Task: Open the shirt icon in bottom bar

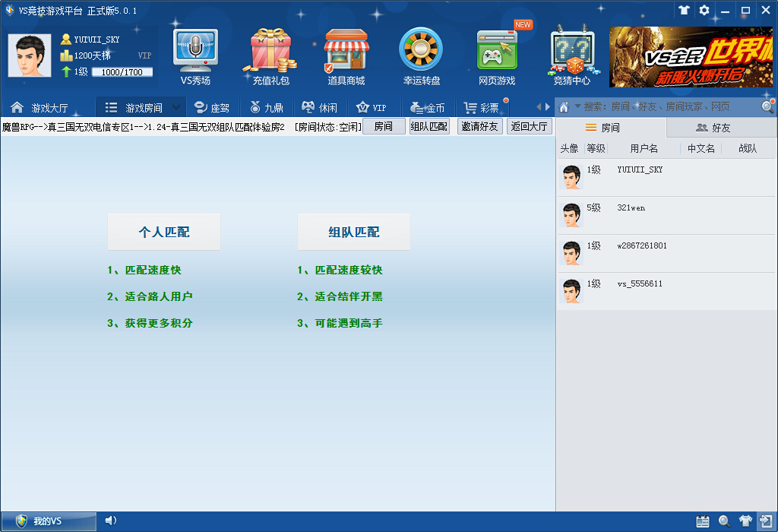Action: [x=745, y=521]
